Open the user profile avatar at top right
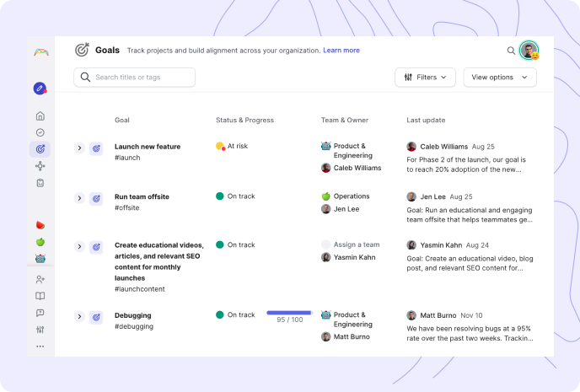Image resolution: width=580 pixels, height=392 pixels. (529, 51)
